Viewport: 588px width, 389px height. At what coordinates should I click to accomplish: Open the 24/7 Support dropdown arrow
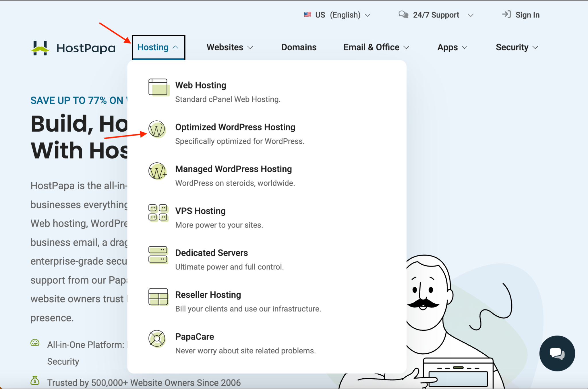[471, 15]
